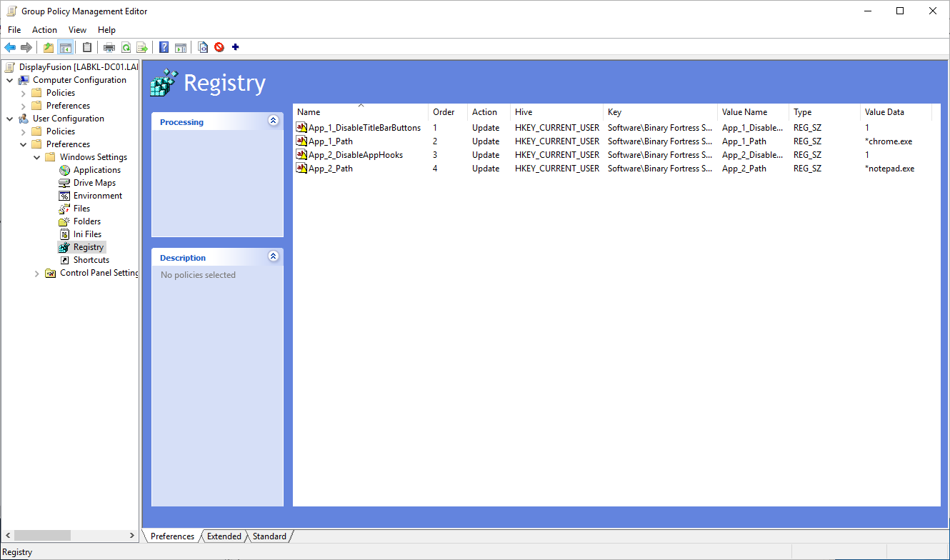Open the Help menu
Screen dimensions: 950x560
tap(106, 30)
